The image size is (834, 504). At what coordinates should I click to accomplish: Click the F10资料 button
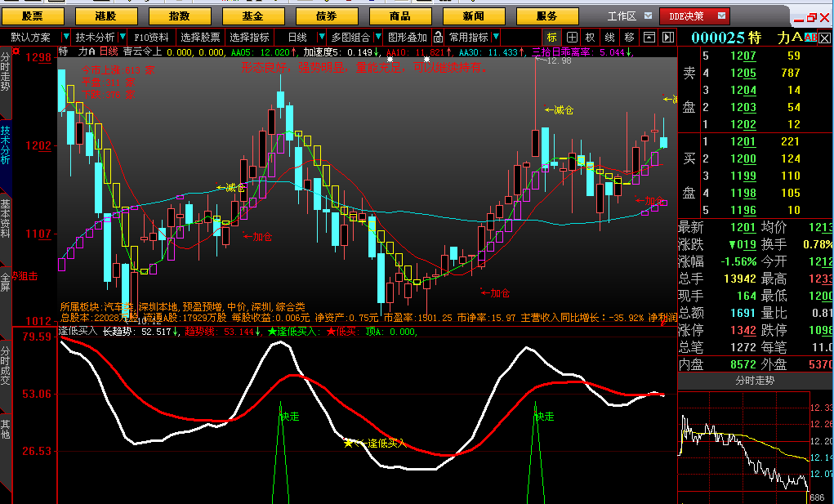(151, 38)
